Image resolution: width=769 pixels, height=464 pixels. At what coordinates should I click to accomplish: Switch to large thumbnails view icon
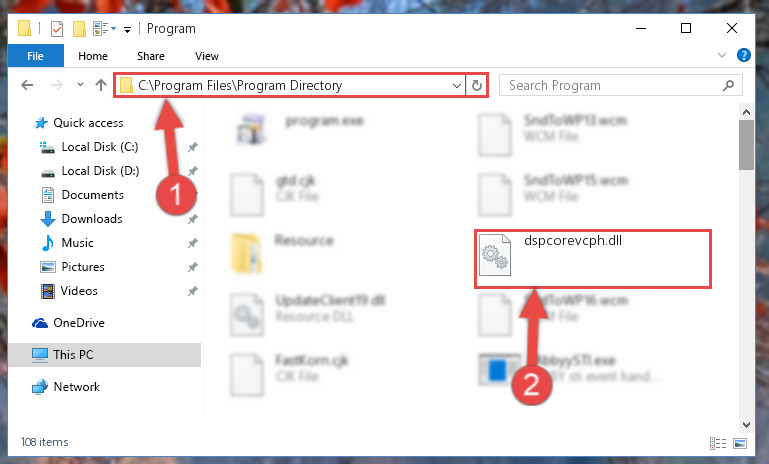coord(740,443)
